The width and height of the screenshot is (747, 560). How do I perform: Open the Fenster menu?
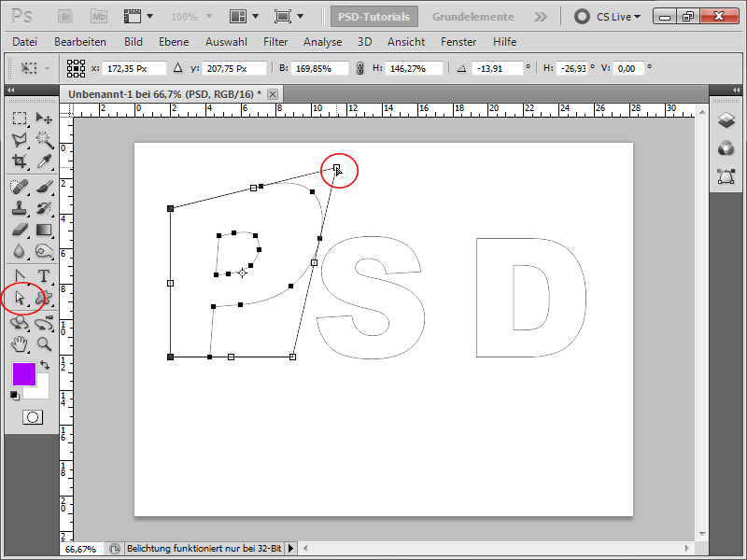(458, 42)
